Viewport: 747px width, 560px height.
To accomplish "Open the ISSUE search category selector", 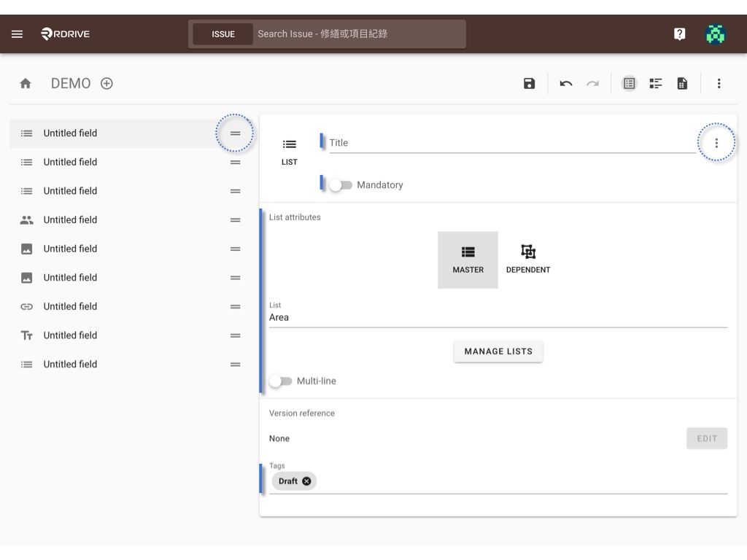I will pos(223,34).
